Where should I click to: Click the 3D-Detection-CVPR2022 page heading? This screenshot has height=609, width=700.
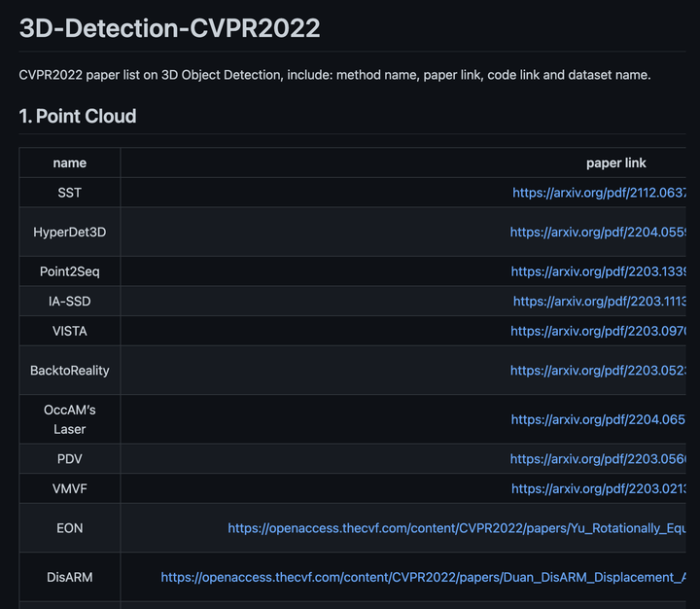pyautogui.click(x=169, y=28)
